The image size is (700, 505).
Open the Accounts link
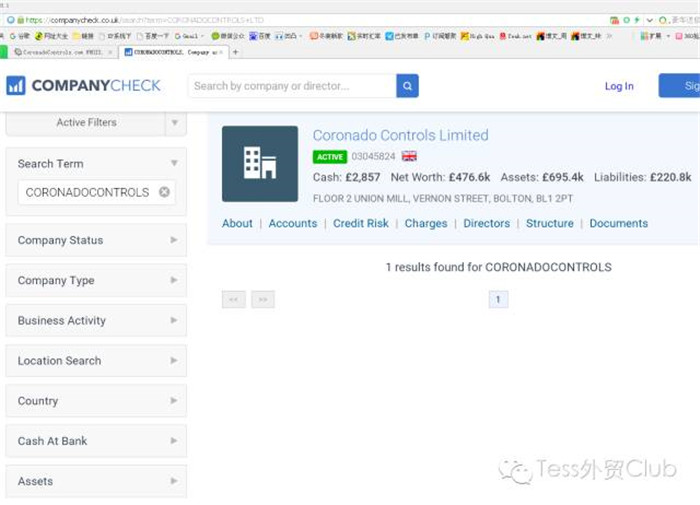tap(293, 223)
